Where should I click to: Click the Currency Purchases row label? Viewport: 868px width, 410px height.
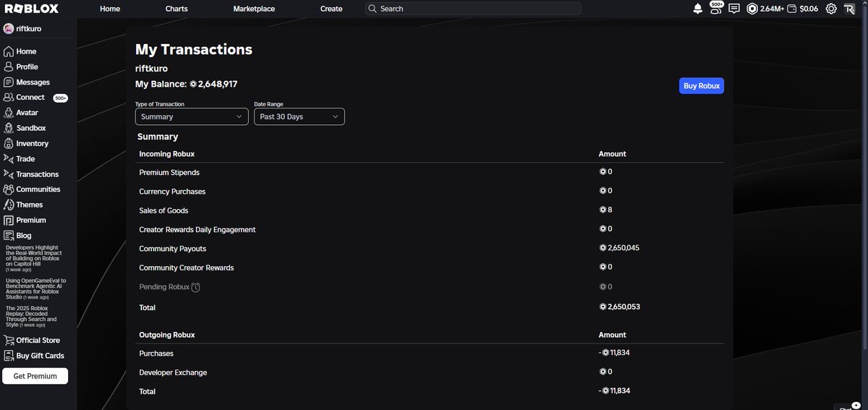pos(172,192)
